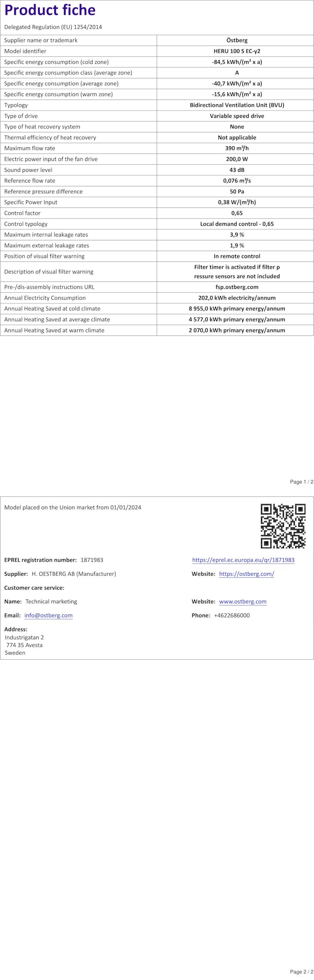Select the 'Product fiche' heading
The image size is (314, 980).
tap(50, 10)
